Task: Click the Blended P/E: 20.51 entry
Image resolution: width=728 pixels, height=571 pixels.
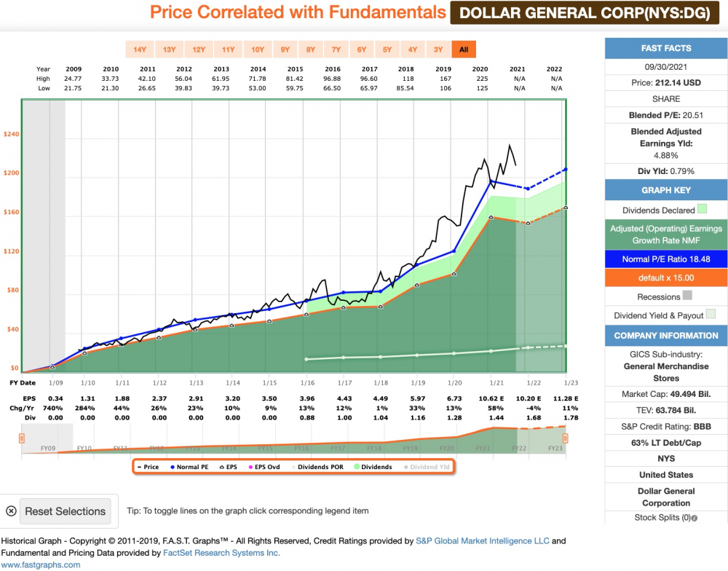Action: (666, 115)
